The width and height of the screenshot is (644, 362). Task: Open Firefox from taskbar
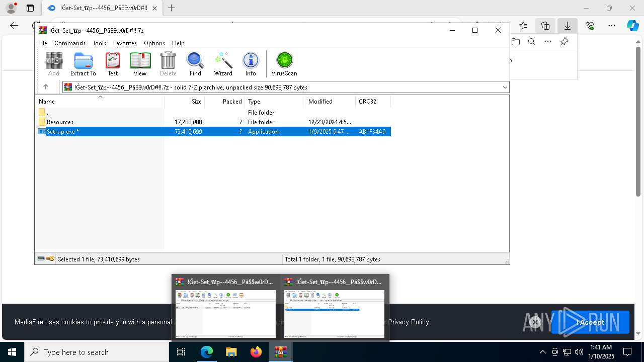(256, 352)
